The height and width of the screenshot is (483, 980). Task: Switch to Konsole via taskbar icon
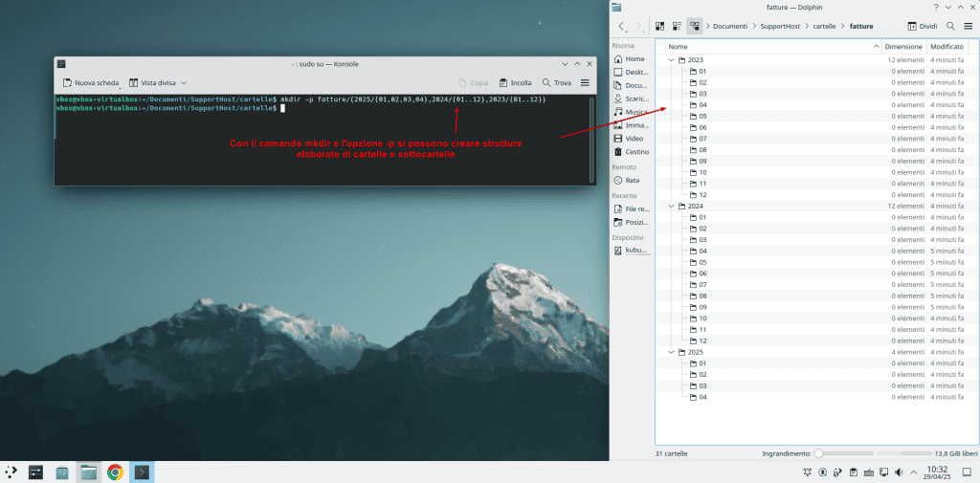pyautogui.click(x=142, y=472)
